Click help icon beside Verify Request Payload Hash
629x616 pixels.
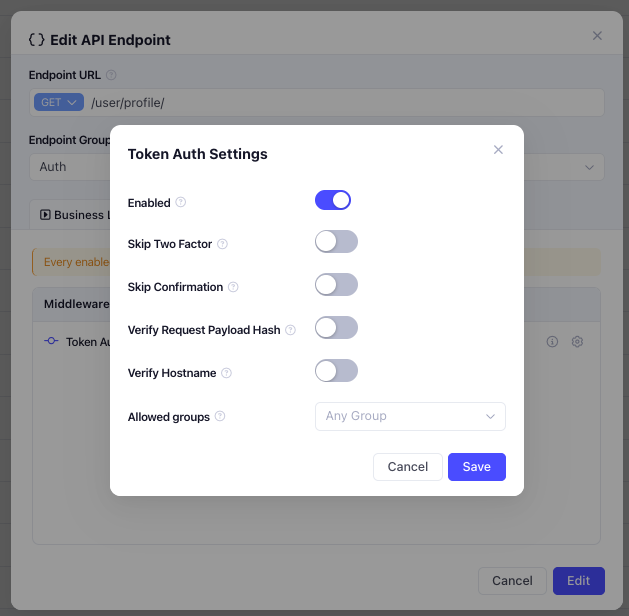[290, 330]
